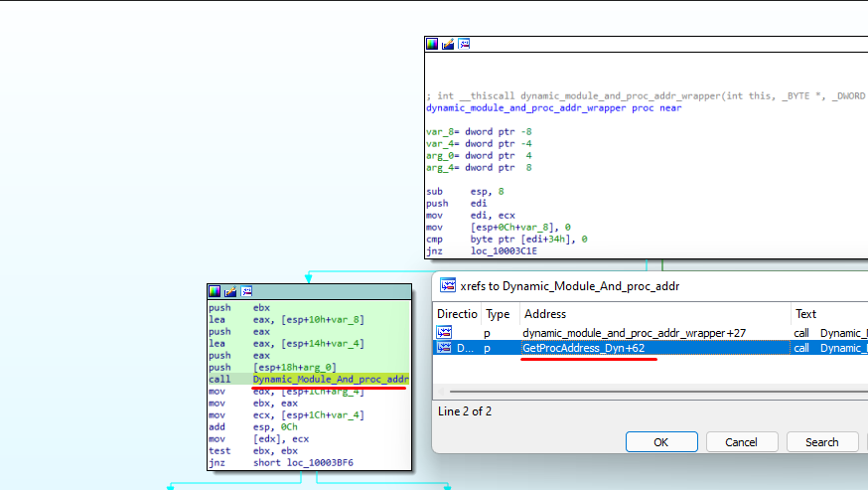Viewport: 868px width, 490px height.
Task: Click color icon on upper graph node
Action: pos(432,44)
